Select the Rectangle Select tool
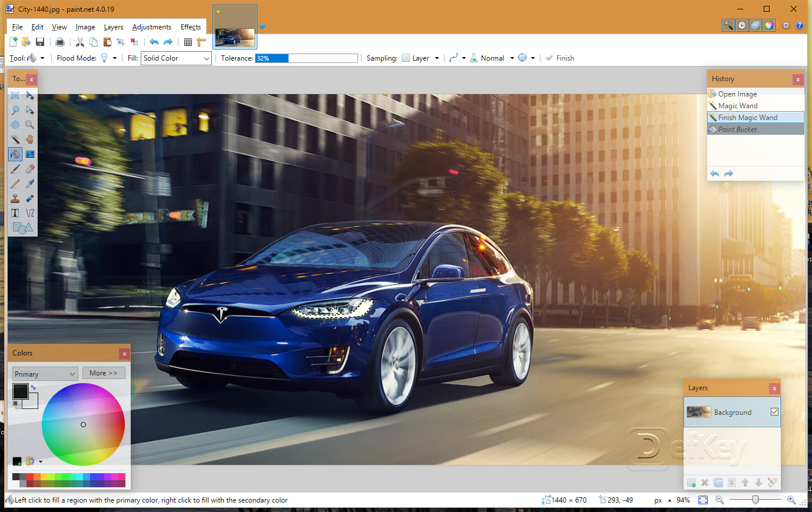 [x=15, y=95]
